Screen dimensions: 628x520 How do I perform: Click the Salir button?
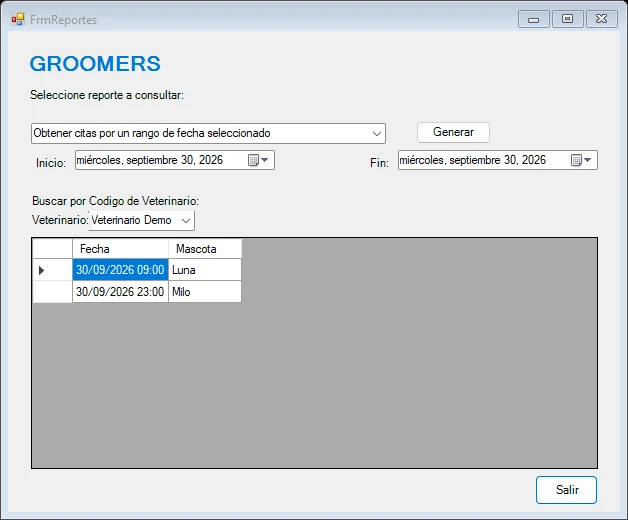(x=566, y=490)
